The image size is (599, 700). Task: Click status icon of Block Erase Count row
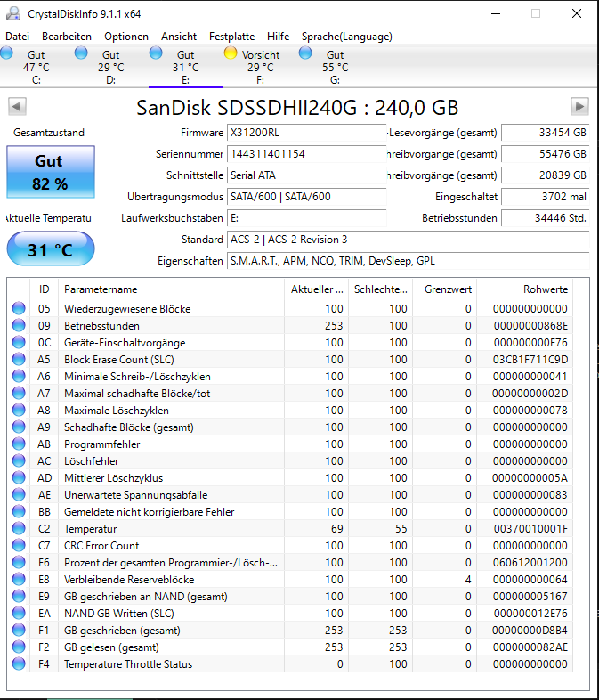(19, 360)
